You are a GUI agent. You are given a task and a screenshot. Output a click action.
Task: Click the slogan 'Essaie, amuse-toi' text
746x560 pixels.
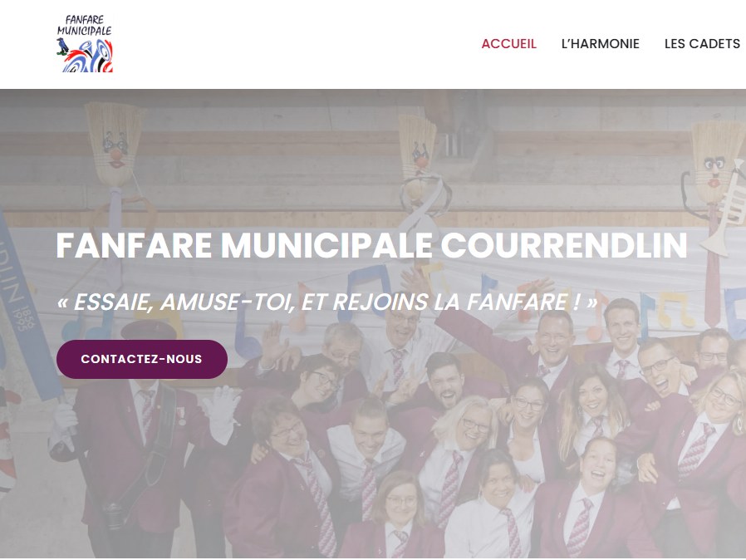[x=326, y=302]
